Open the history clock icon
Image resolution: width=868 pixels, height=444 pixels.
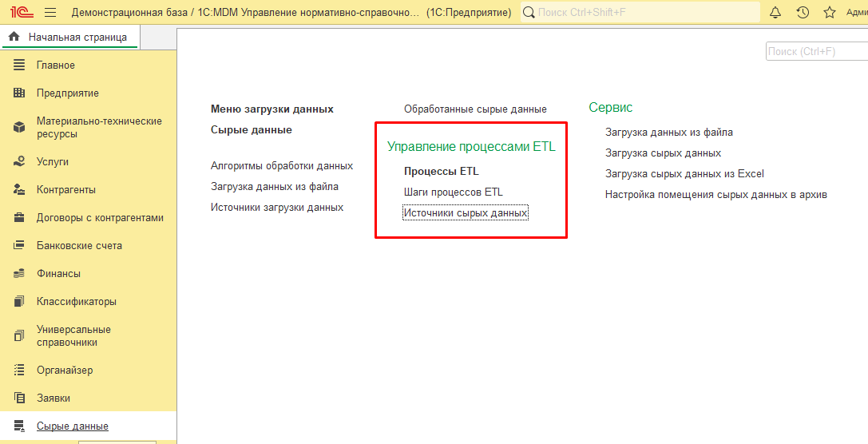click(x=803, y=12)
